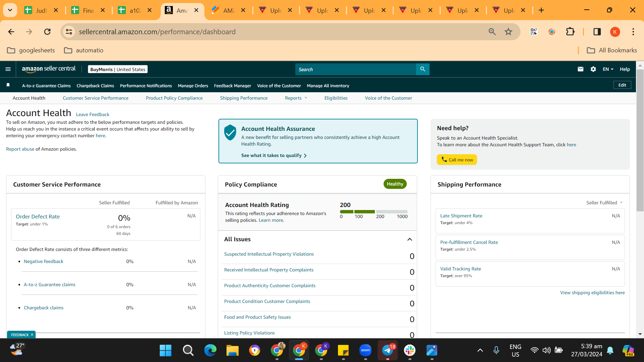Open the Chrome three-dot menu
Screen dimensions: 644x362
pyautogui.click(x=633, y=32)
